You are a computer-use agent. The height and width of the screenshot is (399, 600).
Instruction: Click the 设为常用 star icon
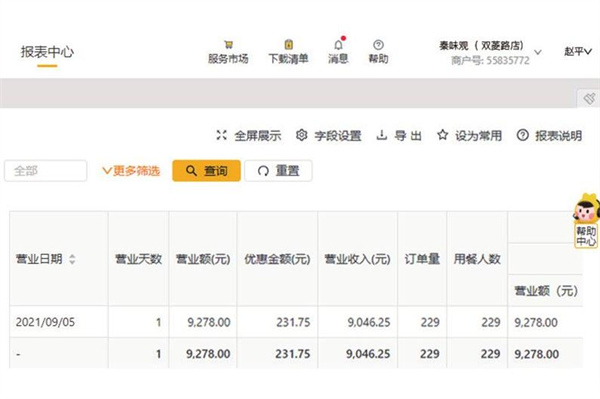(x=442, y=135)
